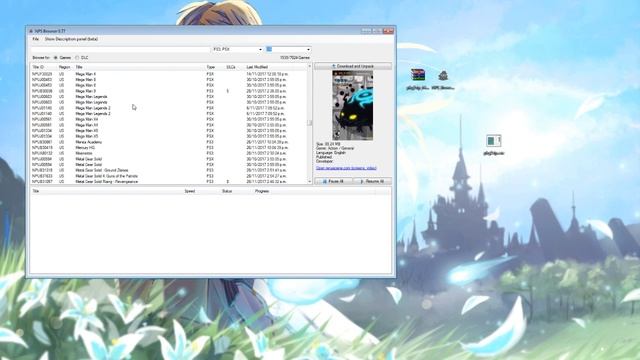This screenshot has height=360, width=640.
Task: Click the Pause All button
Action: (333, 181)
